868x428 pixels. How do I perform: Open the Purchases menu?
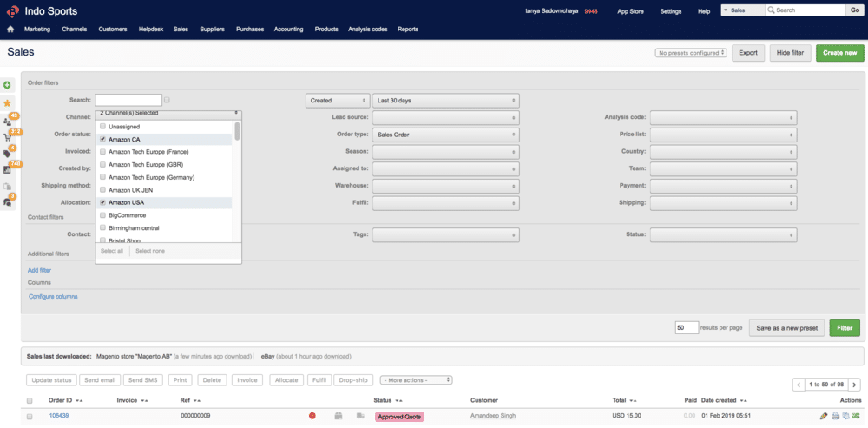point(250,29)
